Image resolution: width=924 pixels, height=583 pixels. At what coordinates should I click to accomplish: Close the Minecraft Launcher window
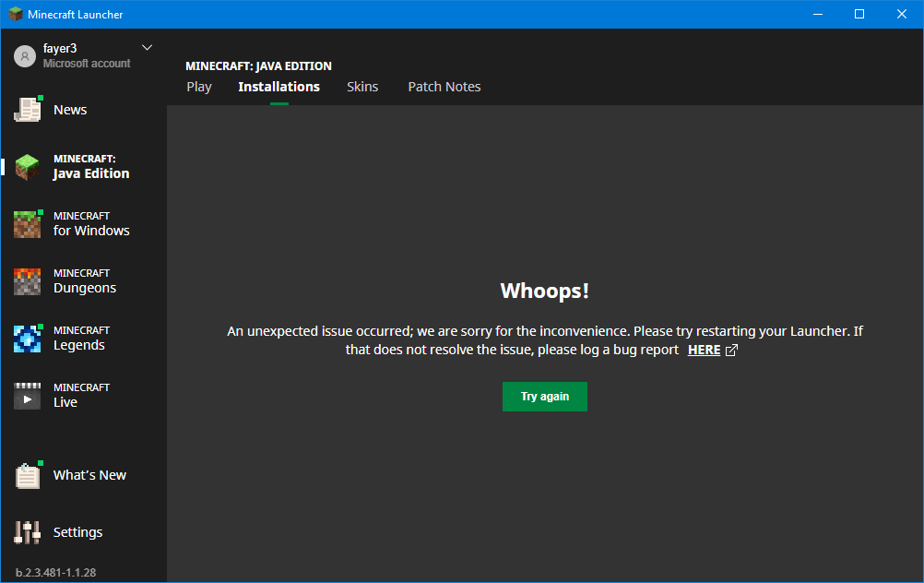(x=902, y=14)
